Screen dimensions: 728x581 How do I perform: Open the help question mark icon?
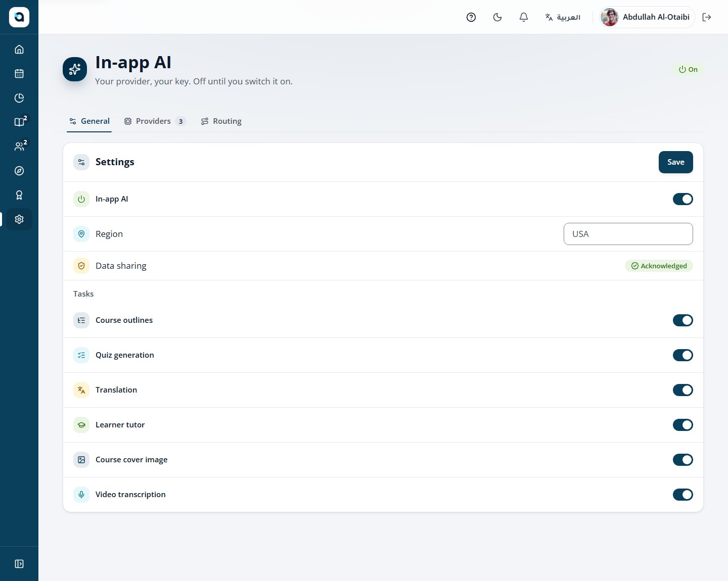471,17
